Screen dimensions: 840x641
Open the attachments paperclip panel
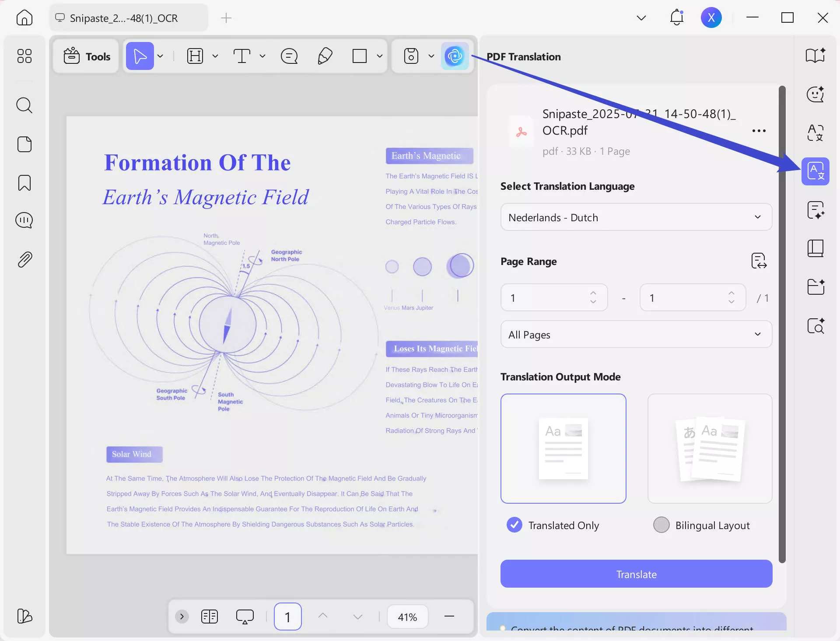24,260
